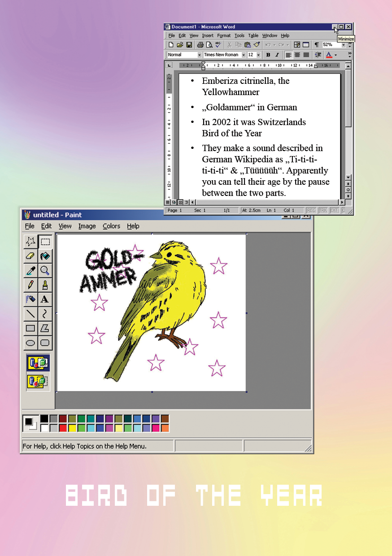Viewport: 392px width, 556px height.
Task: Click the Print icon in Word toolbar
Action: click(200, 44)
